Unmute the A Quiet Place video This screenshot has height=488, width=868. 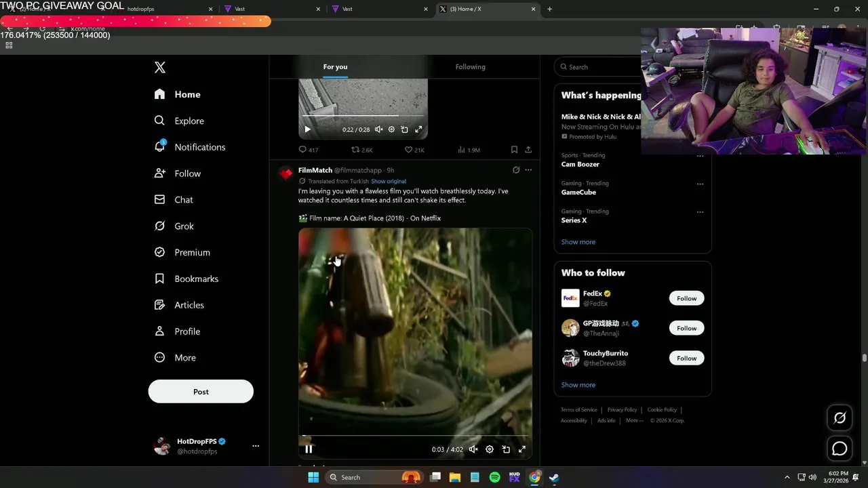(473, 449)
